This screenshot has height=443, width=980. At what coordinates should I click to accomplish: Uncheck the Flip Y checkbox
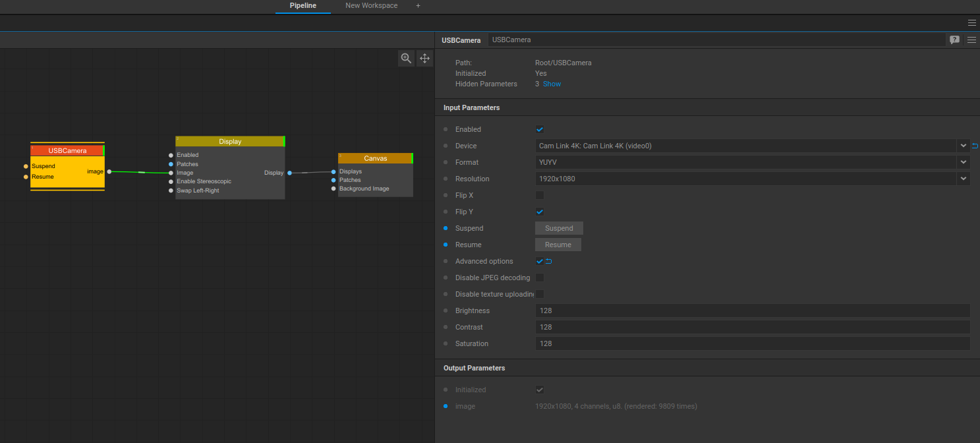pos(540,212)
